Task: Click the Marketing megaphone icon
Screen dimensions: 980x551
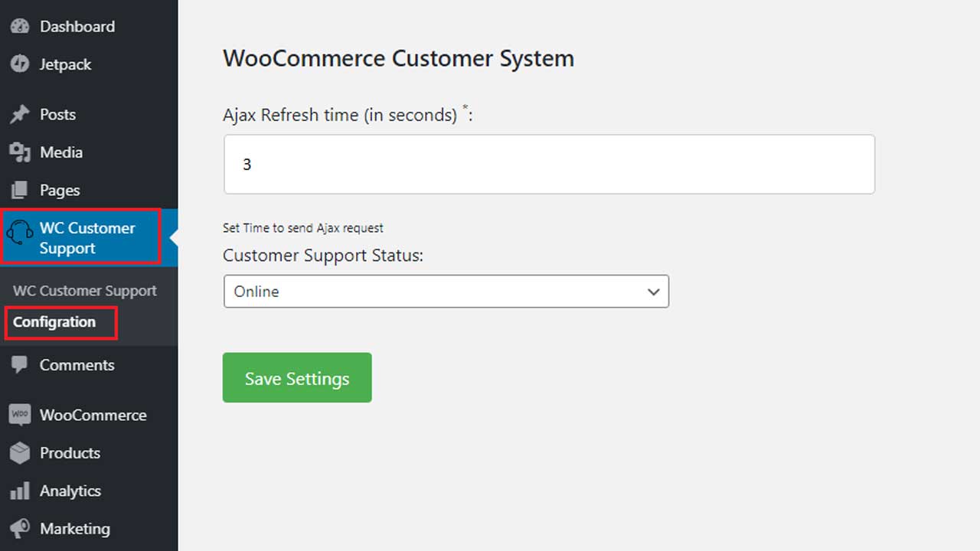Action: (18, 529)
